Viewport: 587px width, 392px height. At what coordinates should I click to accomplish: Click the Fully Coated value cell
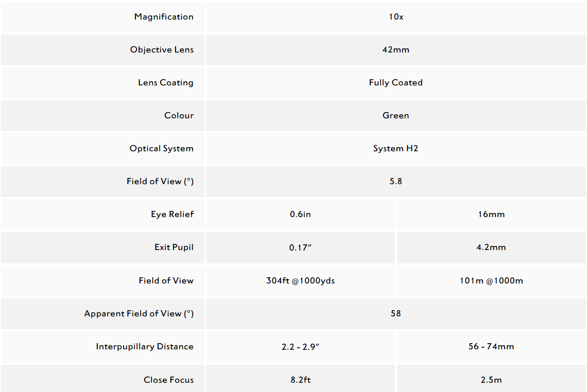point(395,83)
